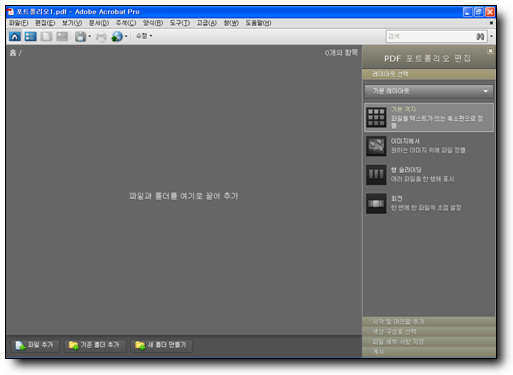Expand the 색상 구성표 선택 section
The image size is (513, 375).
[429, 332]
